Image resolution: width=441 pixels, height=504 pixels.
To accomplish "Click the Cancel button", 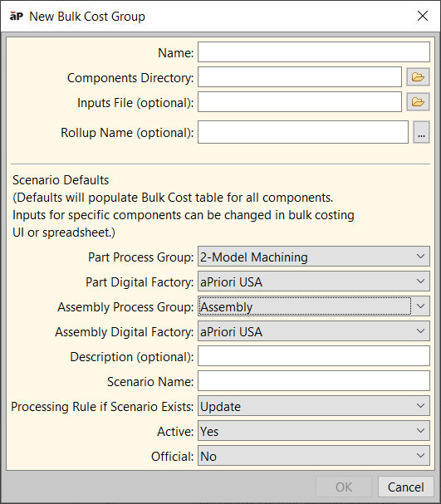I will coord(405,487).
